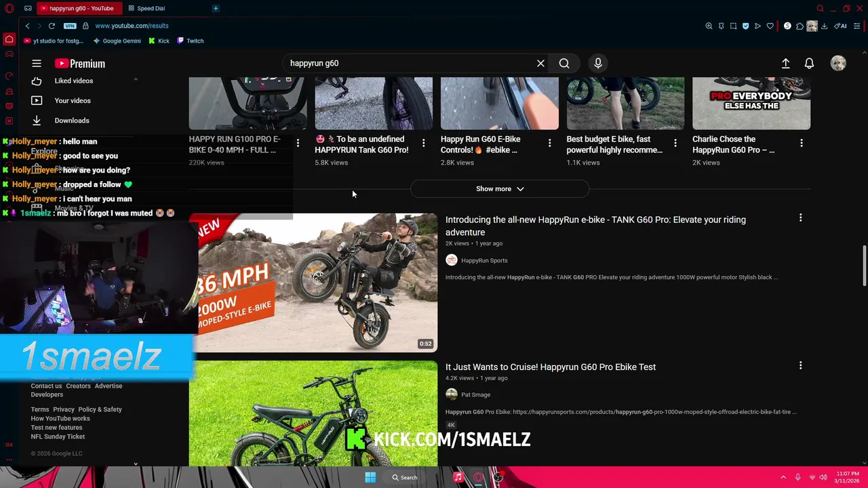Open Downloads in the sidebar
The image size is (868, 488).
[x=72, y=120]
